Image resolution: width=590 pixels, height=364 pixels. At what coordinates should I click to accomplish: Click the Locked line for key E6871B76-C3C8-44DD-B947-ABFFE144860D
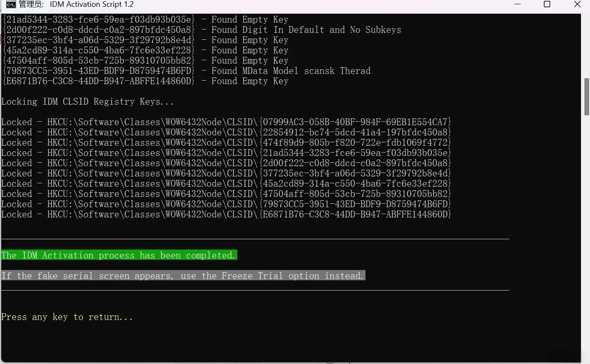point(226,214)
